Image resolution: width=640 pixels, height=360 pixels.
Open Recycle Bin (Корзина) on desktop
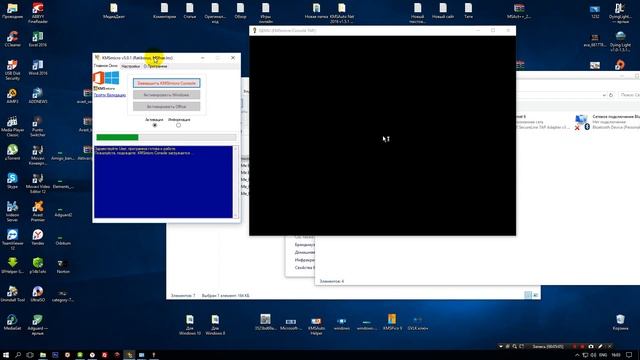click(x=620, y=322)
